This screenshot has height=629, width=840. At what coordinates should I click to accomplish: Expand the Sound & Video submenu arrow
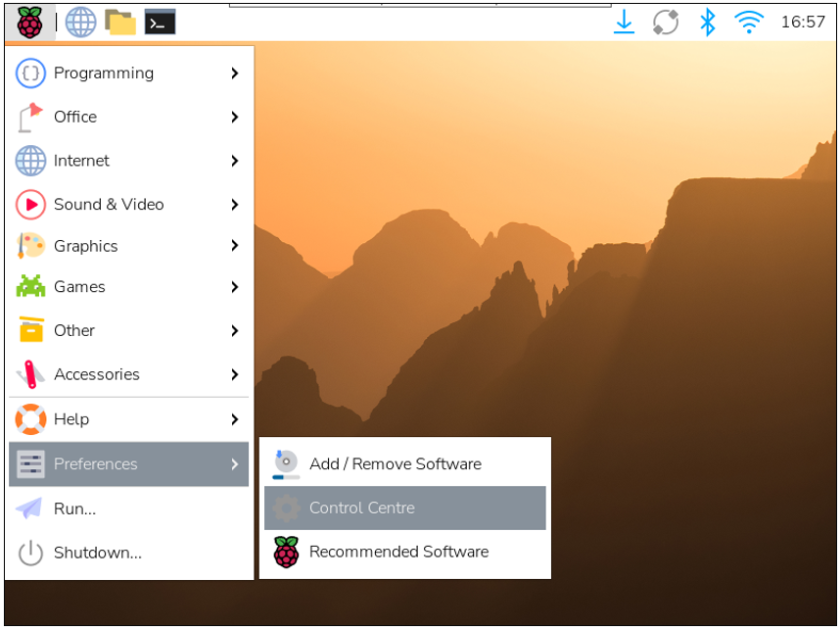tap(235, 205)
